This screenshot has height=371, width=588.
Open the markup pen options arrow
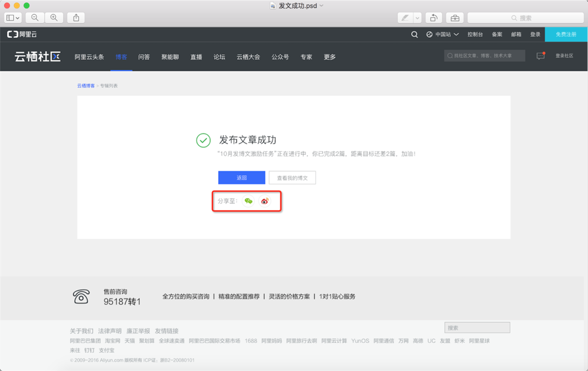coord(417,18)
